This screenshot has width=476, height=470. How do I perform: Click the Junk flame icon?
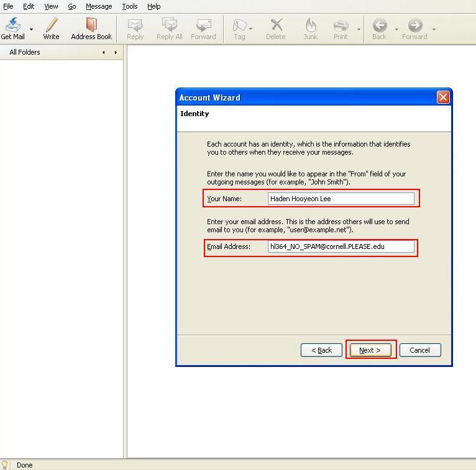[310, 25]
